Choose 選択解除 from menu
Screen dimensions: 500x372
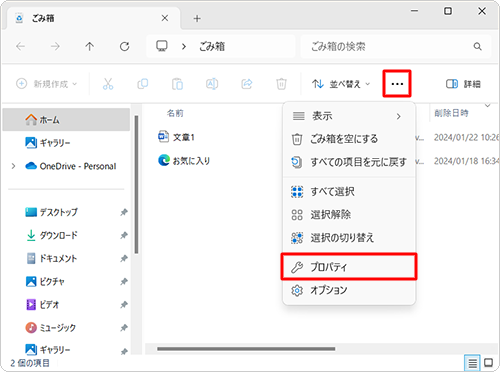[349, 215]
